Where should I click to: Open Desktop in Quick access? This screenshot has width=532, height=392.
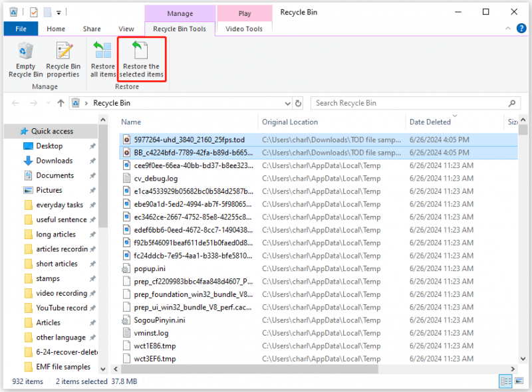point(49,146)
